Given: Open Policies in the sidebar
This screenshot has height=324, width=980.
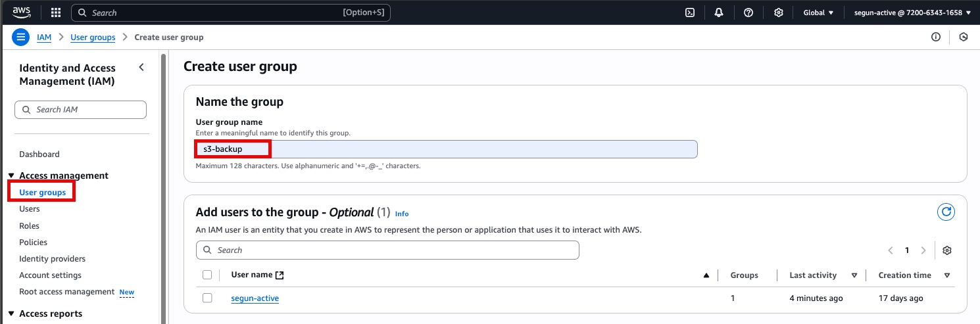Looking at the screenshot, I should 34,243.
